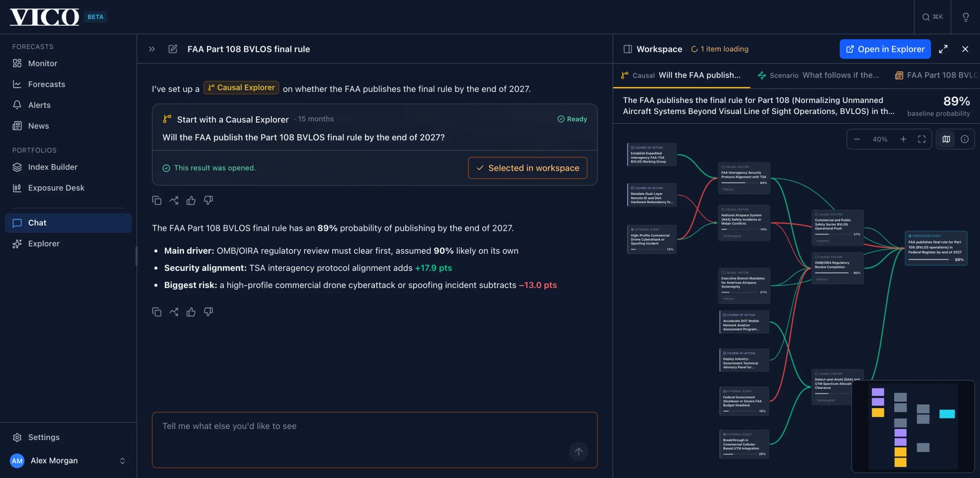This screenshot has width=980, height=478.
Task: Switch to Scenario What follows tab
Action: [x=819, y=75]
